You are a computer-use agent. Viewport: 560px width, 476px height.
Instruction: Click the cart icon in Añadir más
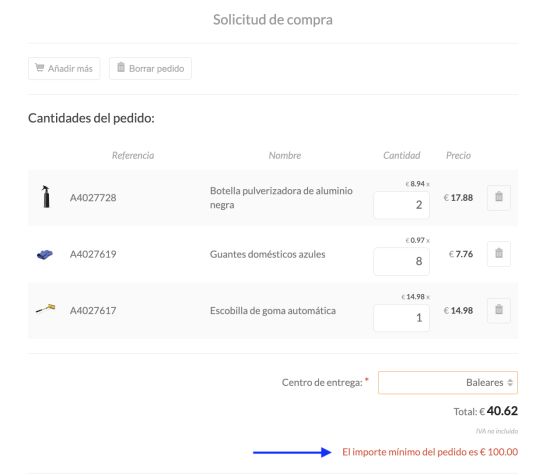click(x=40, y=67)
